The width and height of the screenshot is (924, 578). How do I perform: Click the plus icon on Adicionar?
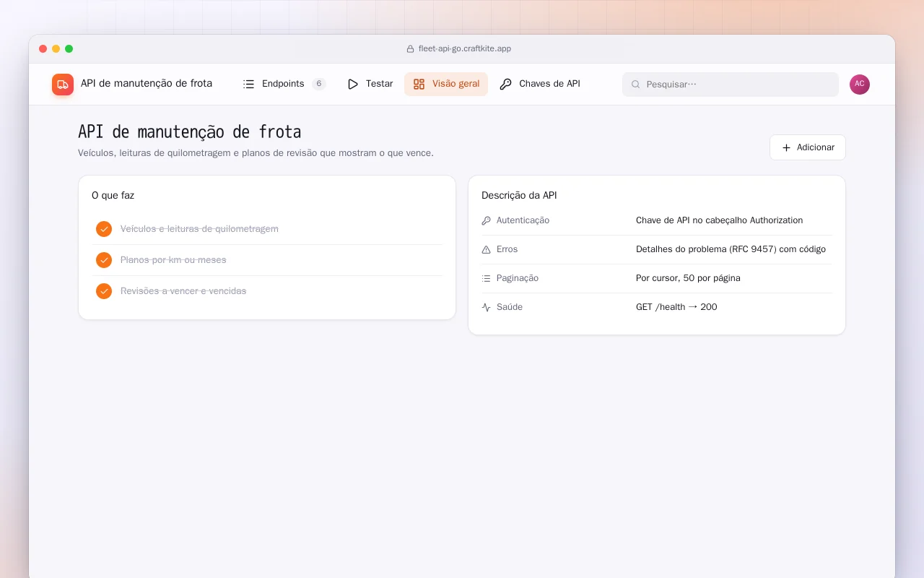pyautogui.click(x=786, y=147)
